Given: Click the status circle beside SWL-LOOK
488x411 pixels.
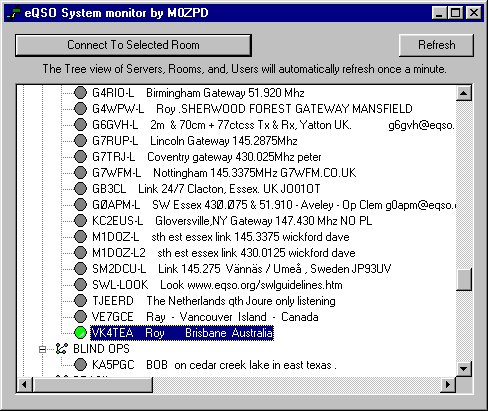Looking at the screenshot, I should click(80, 284).
